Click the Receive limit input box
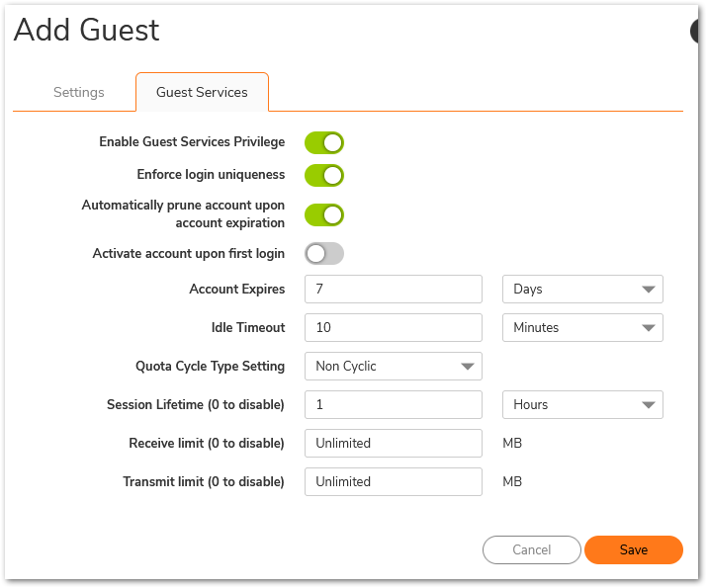 [x=393, y=443]
